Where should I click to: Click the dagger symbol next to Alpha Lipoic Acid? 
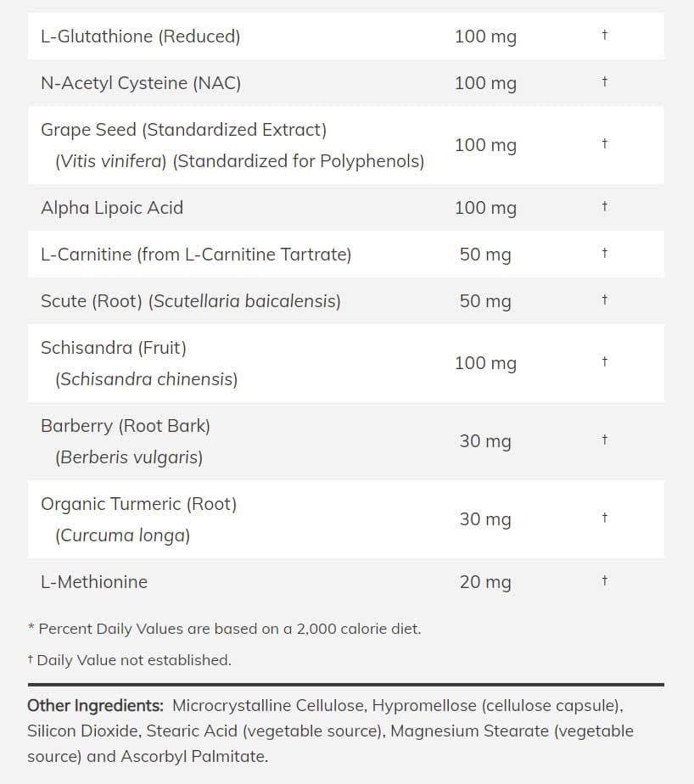coord(605,206)
